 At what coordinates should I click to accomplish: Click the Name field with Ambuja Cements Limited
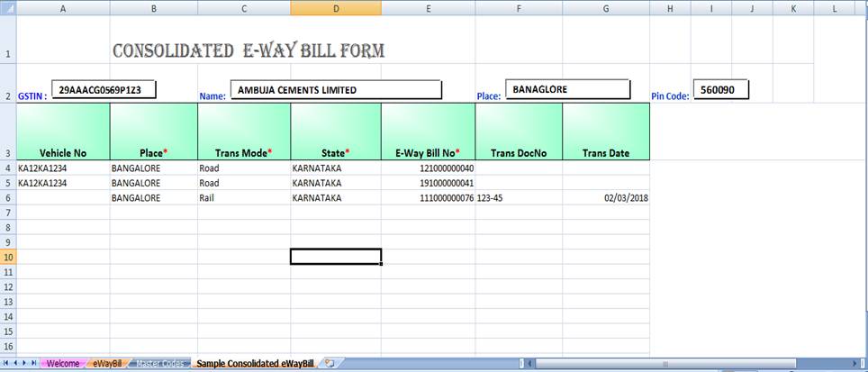[x=336, y=90]
